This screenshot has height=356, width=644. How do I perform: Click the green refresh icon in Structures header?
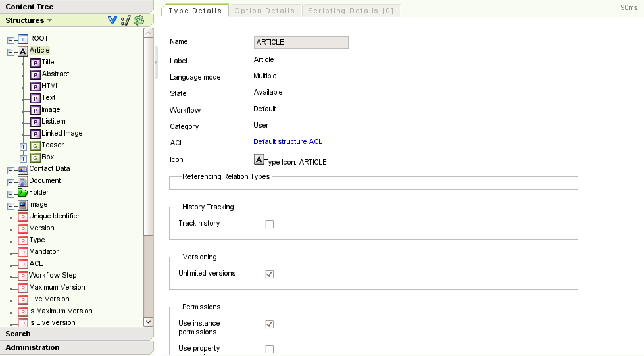[139, 20]
